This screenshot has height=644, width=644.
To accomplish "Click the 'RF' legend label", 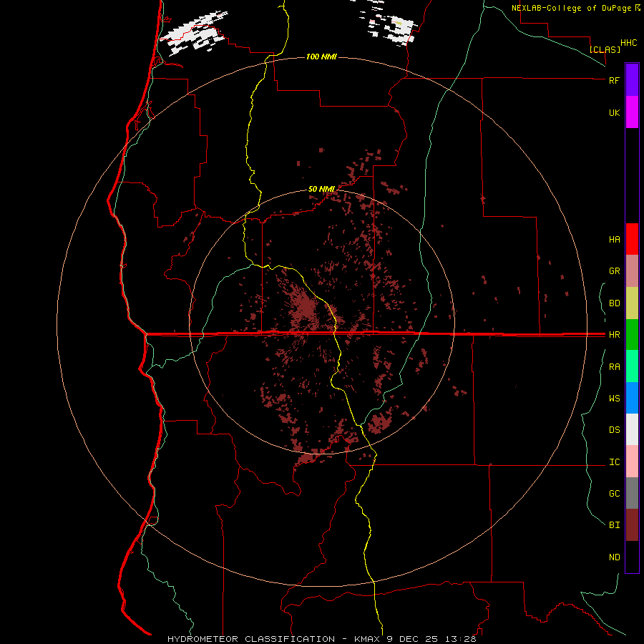I will [614, 80].
